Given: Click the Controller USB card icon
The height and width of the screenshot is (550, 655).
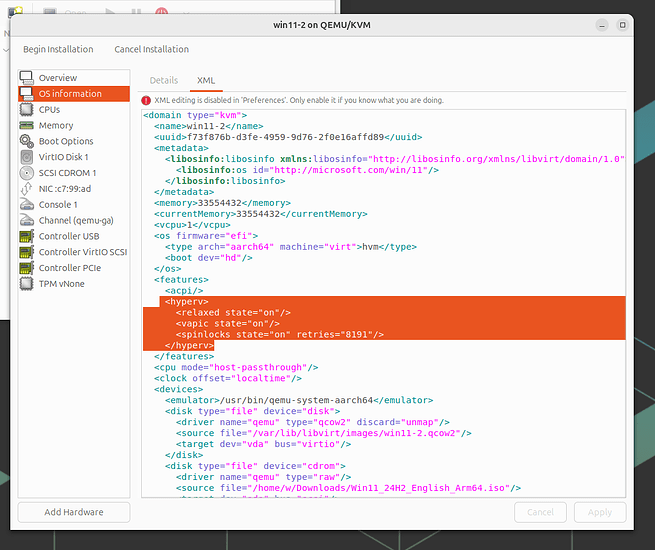Looking at the screenshot, I should [26, 236].
